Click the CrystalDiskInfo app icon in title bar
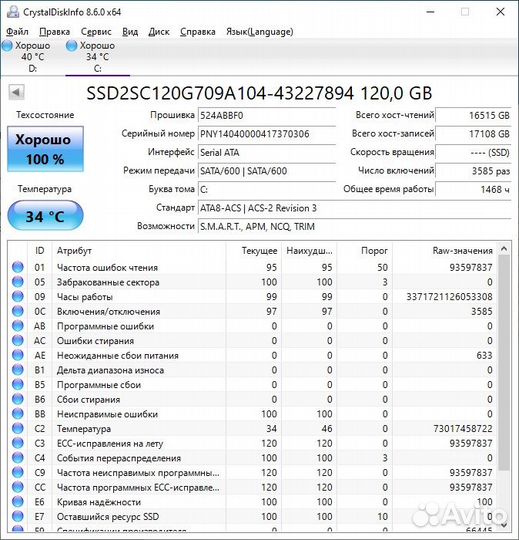 (x=13, y=12)
